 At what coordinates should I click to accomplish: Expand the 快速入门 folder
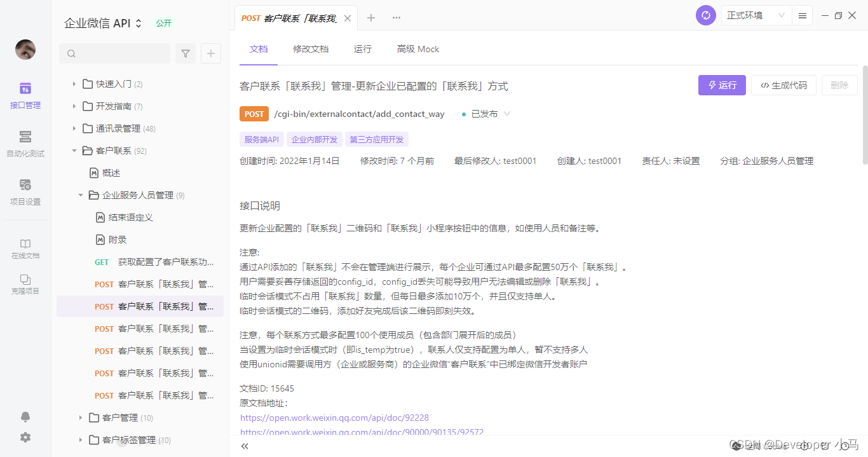click(74, 84)
